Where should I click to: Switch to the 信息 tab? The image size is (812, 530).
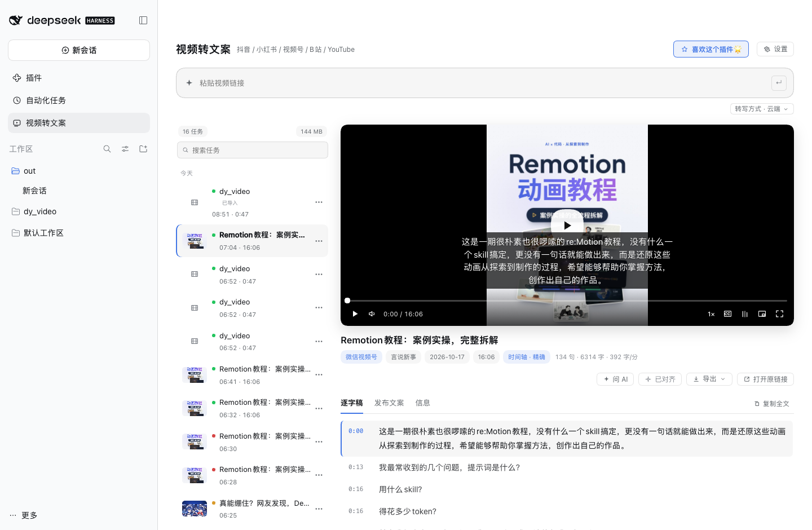click(x=423, y=403)
